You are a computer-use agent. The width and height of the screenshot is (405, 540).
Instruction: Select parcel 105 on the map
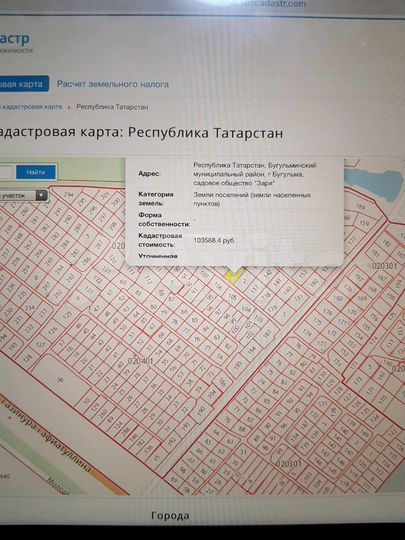click(x=233, y=297)
